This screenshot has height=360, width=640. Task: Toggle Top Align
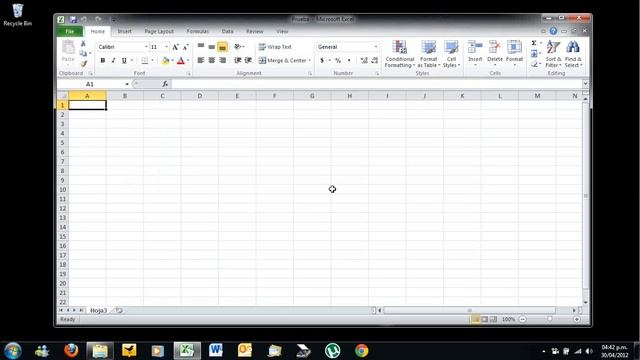coord(201,47)
